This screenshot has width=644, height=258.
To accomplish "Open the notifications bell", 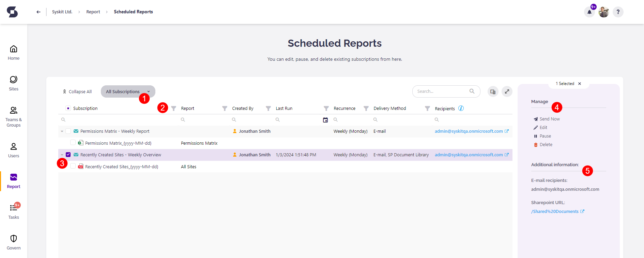I will 589,12.
